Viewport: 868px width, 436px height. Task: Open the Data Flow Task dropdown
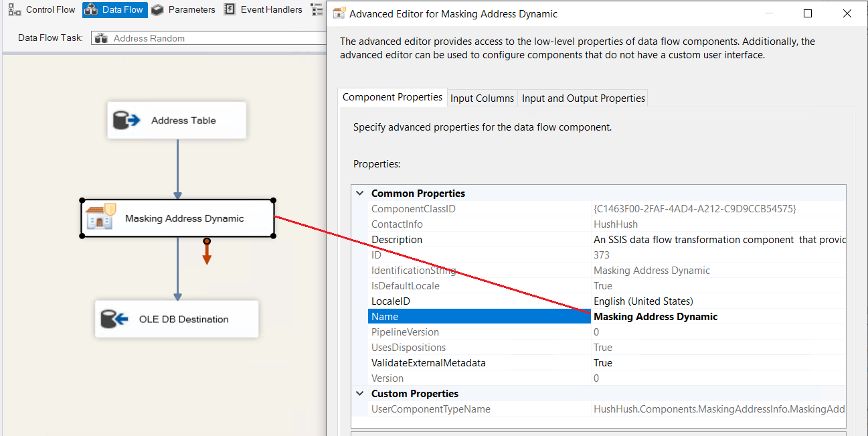tap(207, 38)
